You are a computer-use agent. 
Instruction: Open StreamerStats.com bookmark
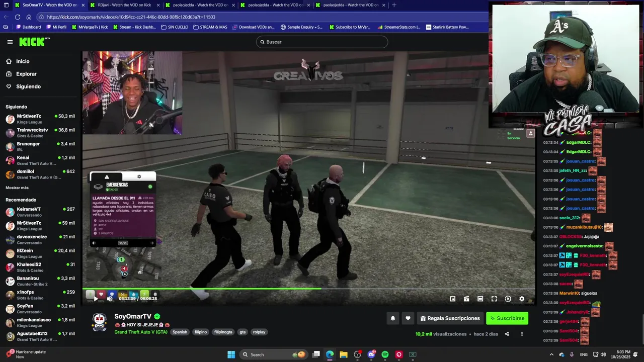pos(398,27)
